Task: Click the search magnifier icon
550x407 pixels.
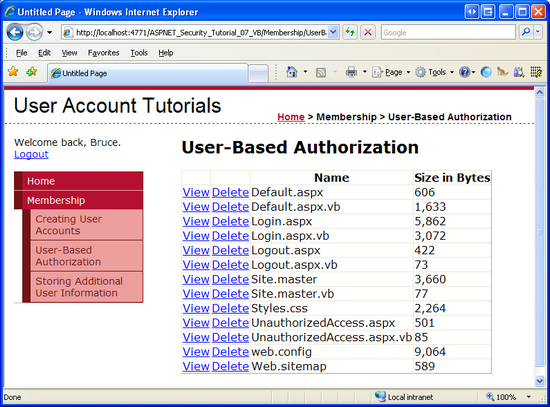Action: (525, 32)
